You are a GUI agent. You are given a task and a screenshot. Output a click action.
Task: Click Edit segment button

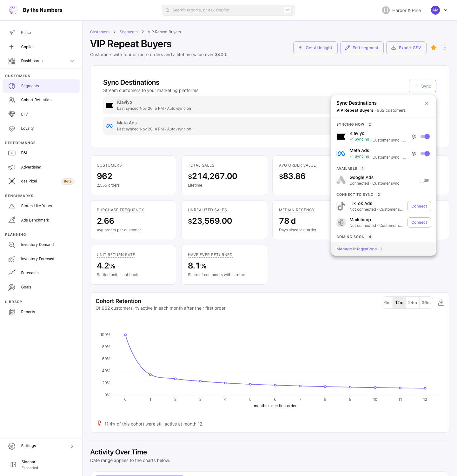[362, 48]
